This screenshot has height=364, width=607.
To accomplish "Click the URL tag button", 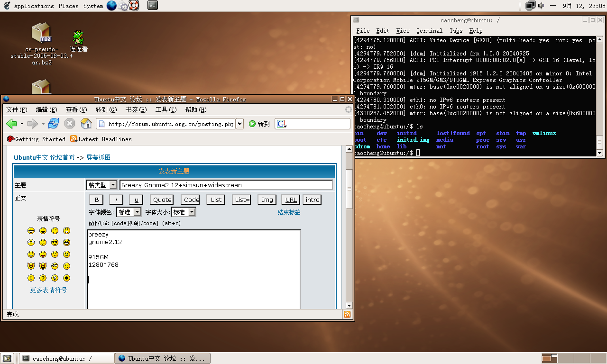I will (291, 200).
